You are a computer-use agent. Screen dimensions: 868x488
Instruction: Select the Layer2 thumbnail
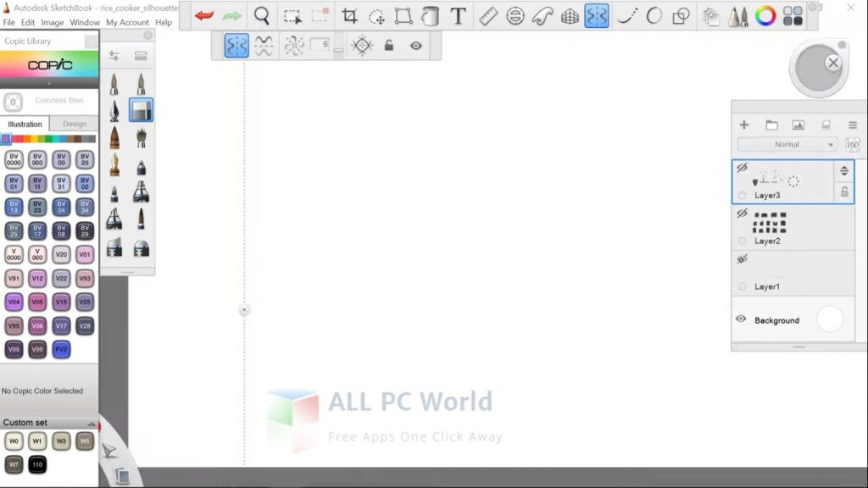tap(770, 222)
